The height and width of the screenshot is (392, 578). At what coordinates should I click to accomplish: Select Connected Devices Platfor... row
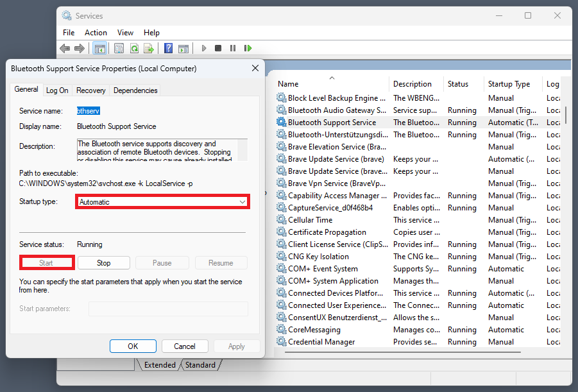pos(418,293)
